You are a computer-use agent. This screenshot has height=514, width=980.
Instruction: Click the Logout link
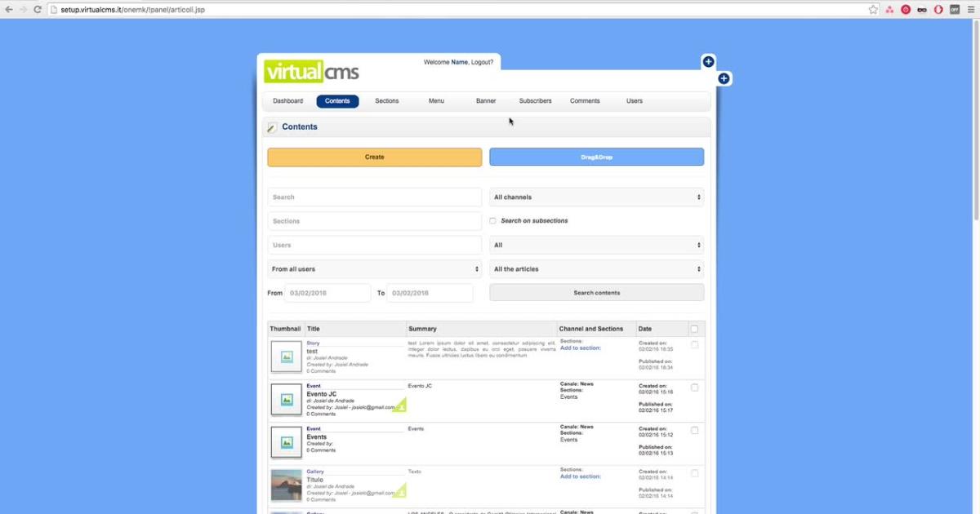tap(482, 62)
